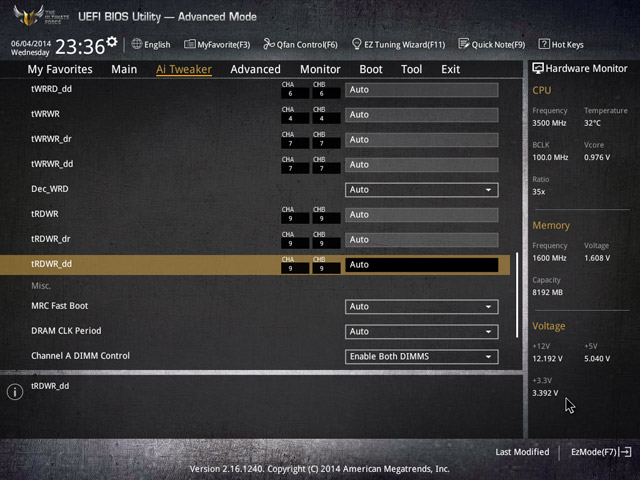
Task: Open Qfan Control fan icon
Action: [269, 44]
